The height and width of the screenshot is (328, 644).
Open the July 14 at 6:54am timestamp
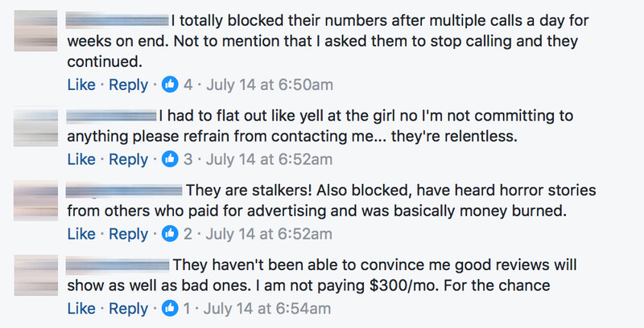point(267,309)
